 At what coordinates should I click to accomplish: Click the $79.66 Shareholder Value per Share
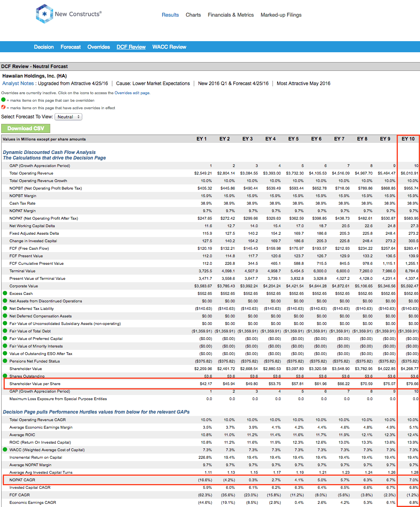click(x=412, y=384)
